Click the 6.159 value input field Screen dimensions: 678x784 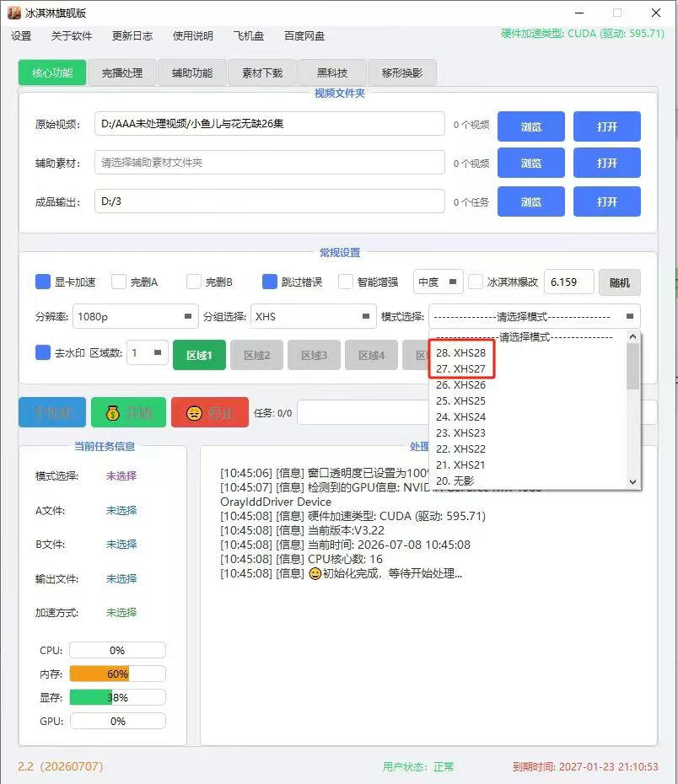coord(569,282)
